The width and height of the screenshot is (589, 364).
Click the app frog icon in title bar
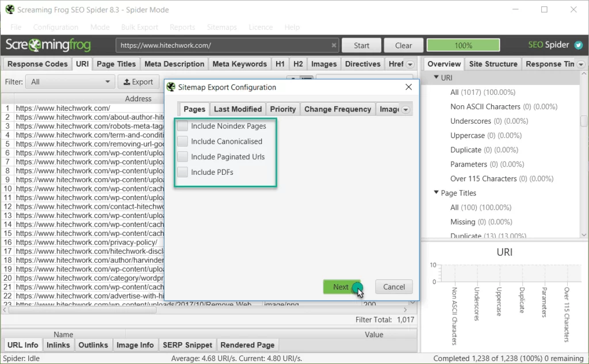tap(10, 9)
